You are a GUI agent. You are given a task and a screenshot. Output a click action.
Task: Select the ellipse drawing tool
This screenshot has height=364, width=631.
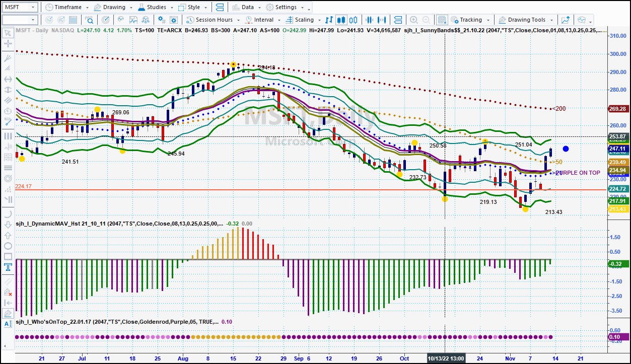coord(8,246)
